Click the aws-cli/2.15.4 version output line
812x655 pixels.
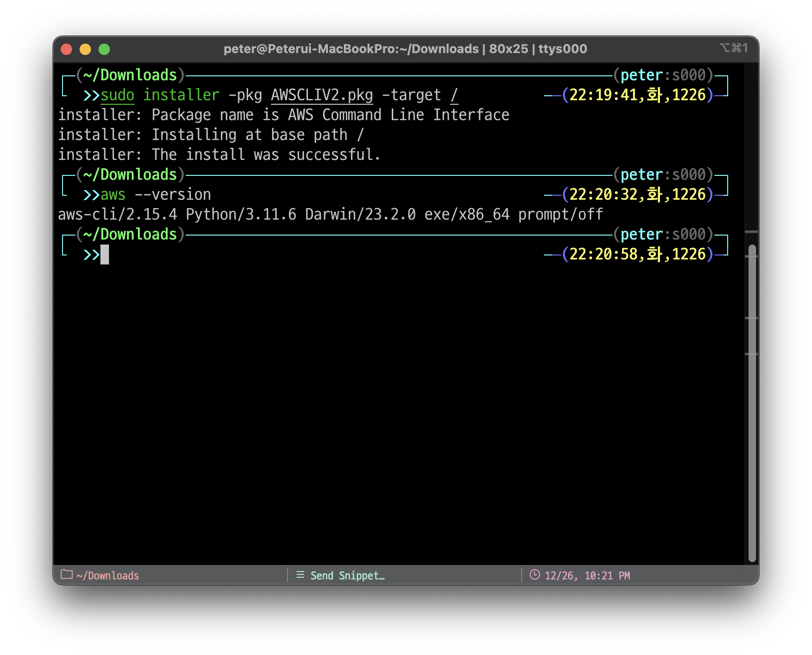tap(330, 215)
